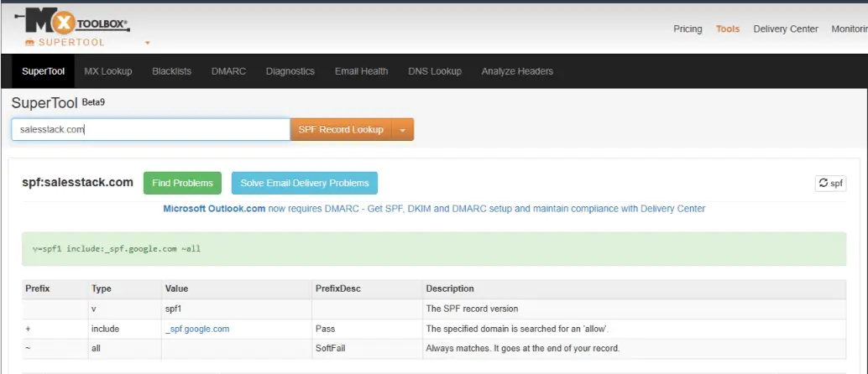Open the DNS Lookup tab

click(x=435, y=71)
